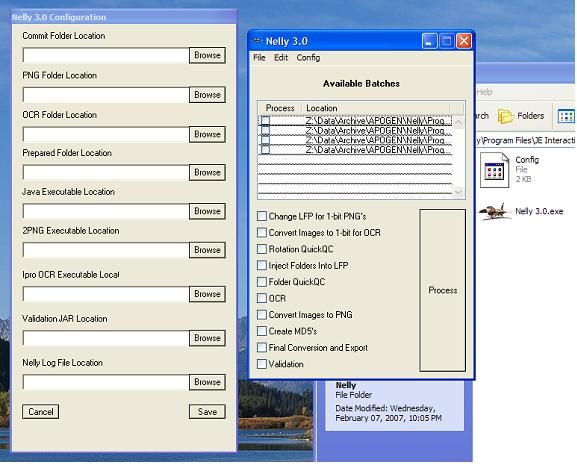Click Browse for Prepared Folder Location
Image resolution: width=577 pixels, height=464 pixels.
(x=207, y=172)
